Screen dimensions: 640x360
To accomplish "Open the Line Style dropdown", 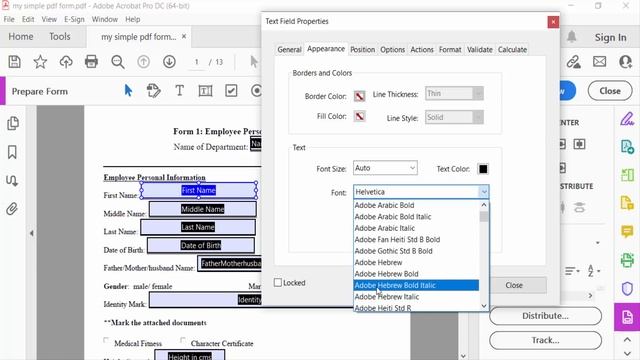I will point(454,118).
